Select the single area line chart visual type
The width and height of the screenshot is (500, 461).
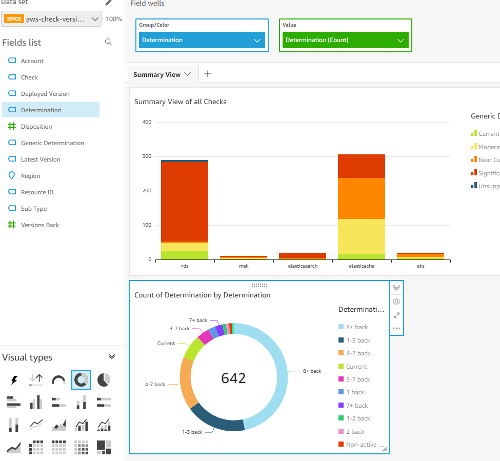pyautogui.click(x=14, y=448)
